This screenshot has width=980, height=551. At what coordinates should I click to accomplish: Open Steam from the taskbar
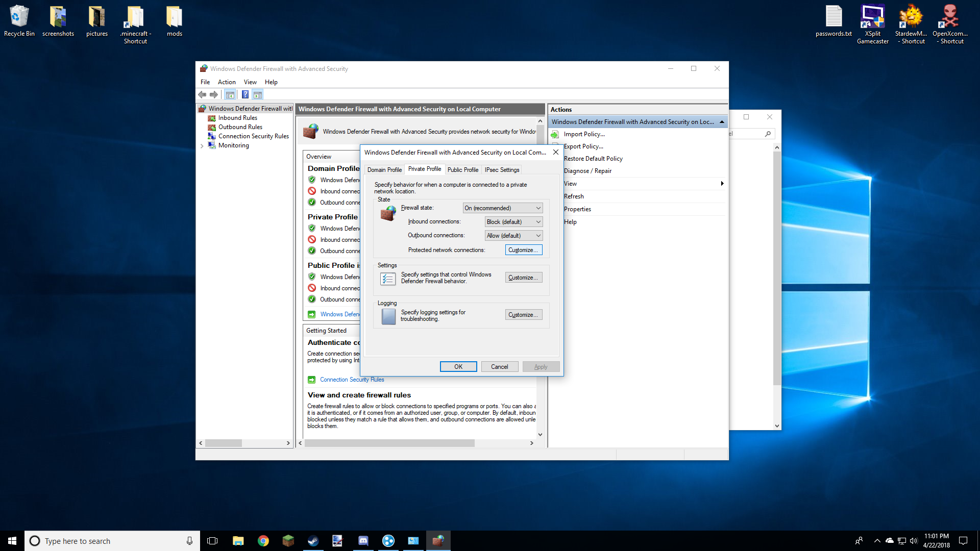pos(313,541)
